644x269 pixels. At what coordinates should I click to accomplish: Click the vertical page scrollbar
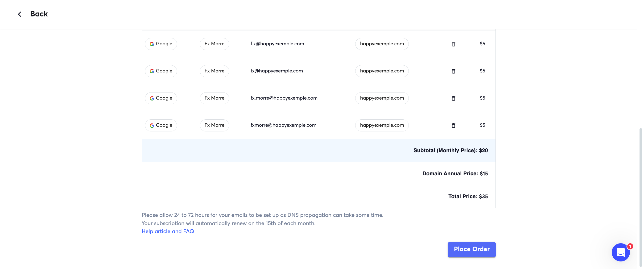[x=640, y=197]
